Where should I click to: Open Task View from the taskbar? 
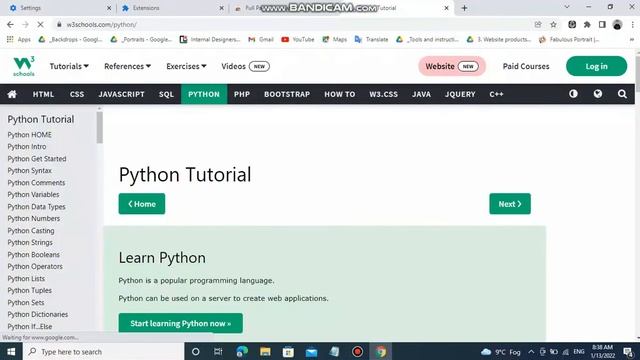[x=218, y=351]
